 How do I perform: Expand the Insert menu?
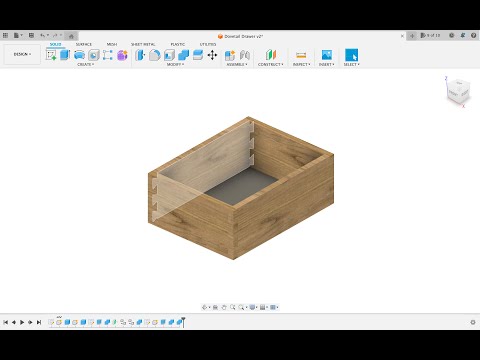click(x=326, y=64)
